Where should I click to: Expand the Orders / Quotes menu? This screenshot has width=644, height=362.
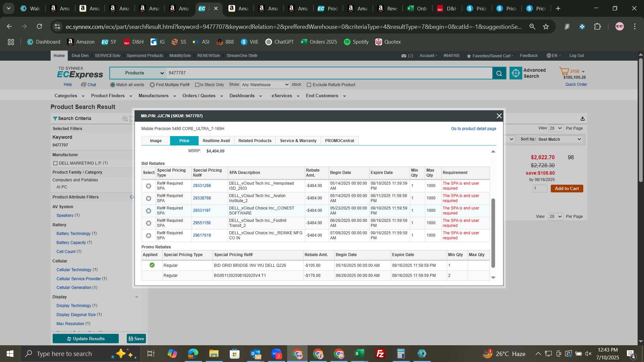click(x=203, y=96)
